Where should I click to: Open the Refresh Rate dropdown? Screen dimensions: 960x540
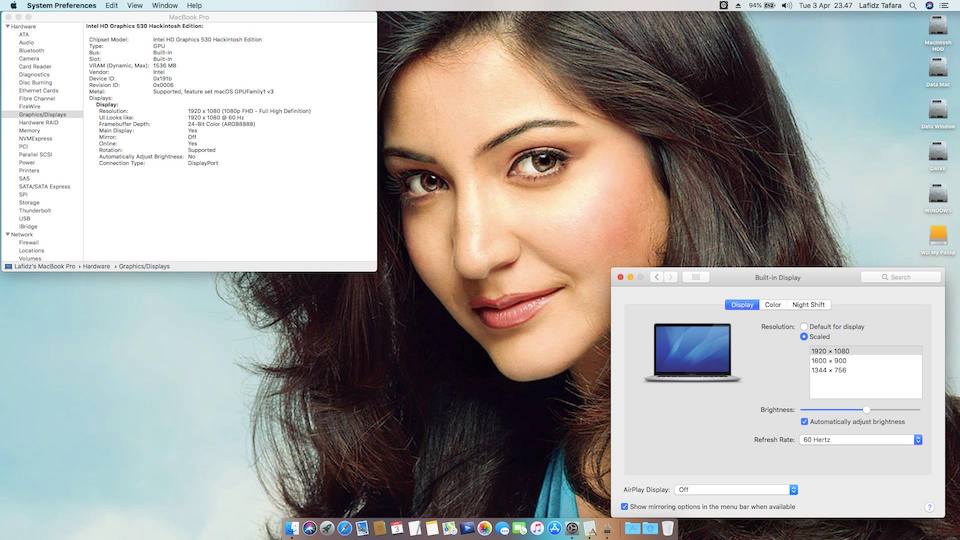pos(861,439)
